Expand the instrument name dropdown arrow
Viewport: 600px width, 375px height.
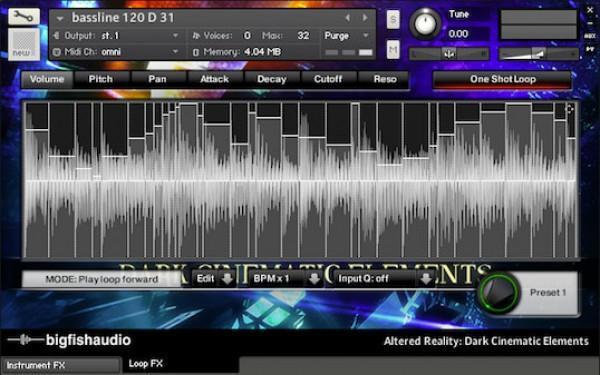point(60,18)
